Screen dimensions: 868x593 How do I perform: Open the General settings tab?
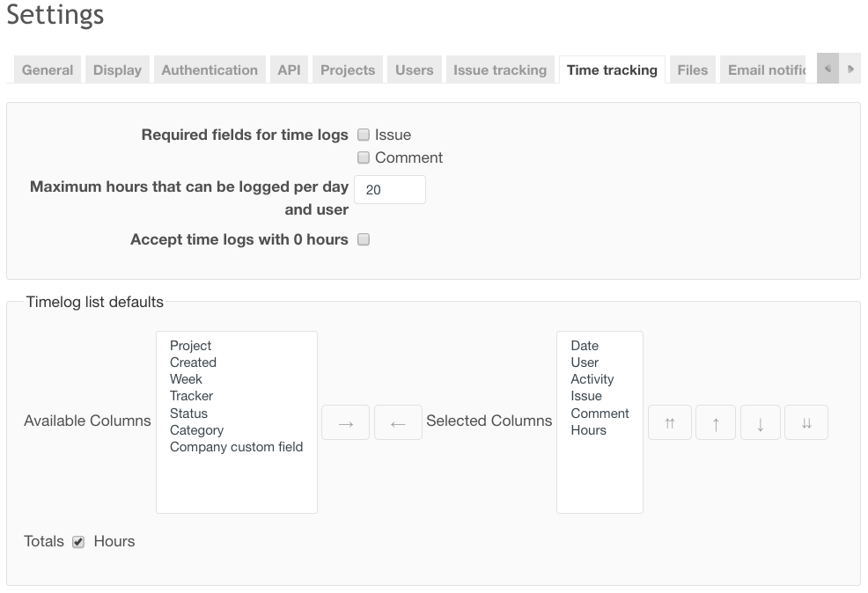point(48,70)
